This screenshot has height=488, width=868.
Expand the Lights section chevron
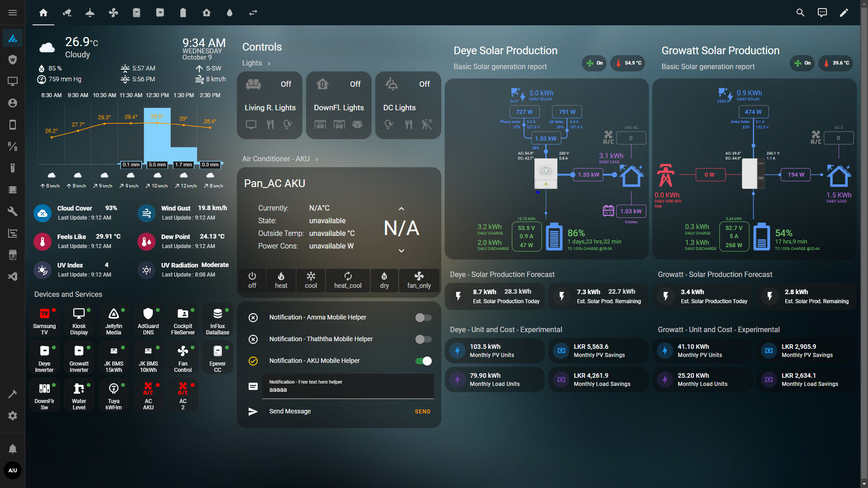tap(269, 64)
